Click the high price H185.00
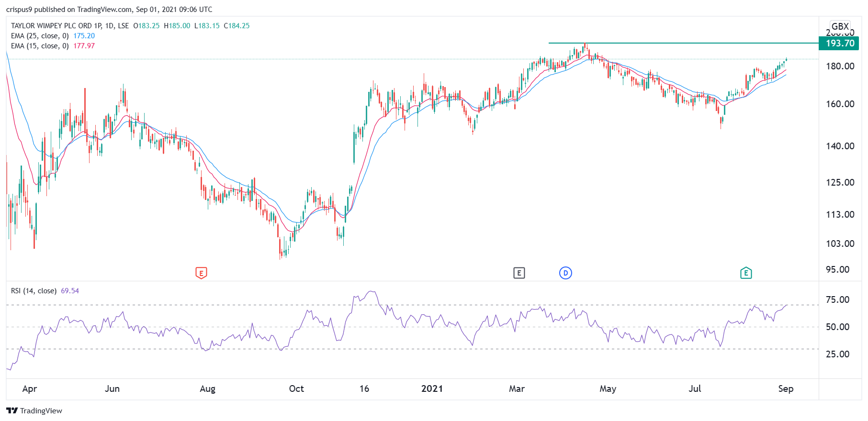This screenshot has width=868, height=421. (x=177, y=26)
